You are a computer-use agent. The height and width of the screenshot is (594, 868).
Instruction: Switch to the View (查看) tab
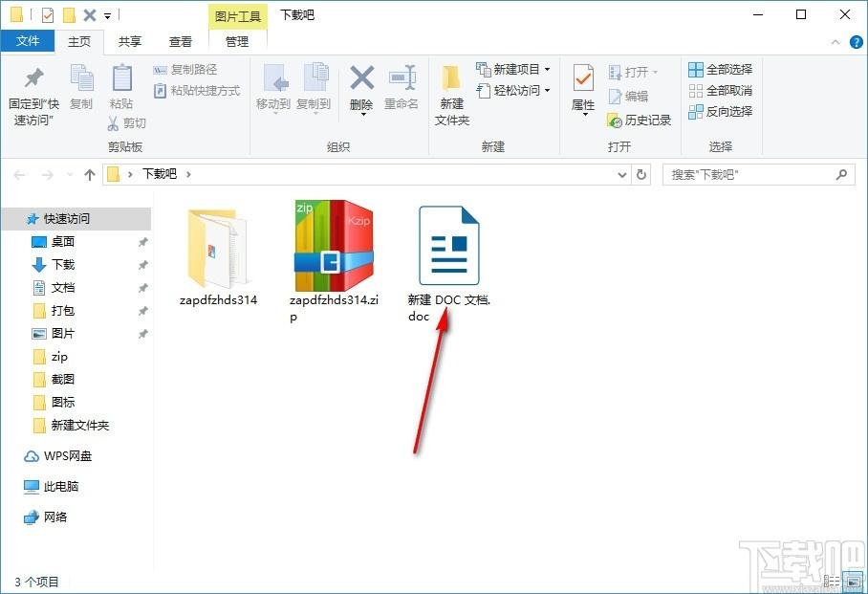pyautogui.click(x=181, y=41)
